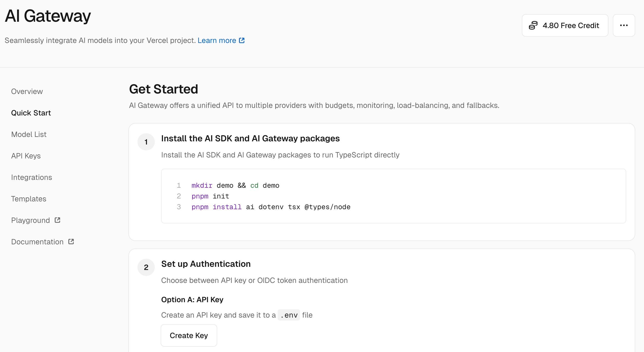Open Templates in the sidebar
644x352 pixels.
pyautogui.click(x=29, y=199)
